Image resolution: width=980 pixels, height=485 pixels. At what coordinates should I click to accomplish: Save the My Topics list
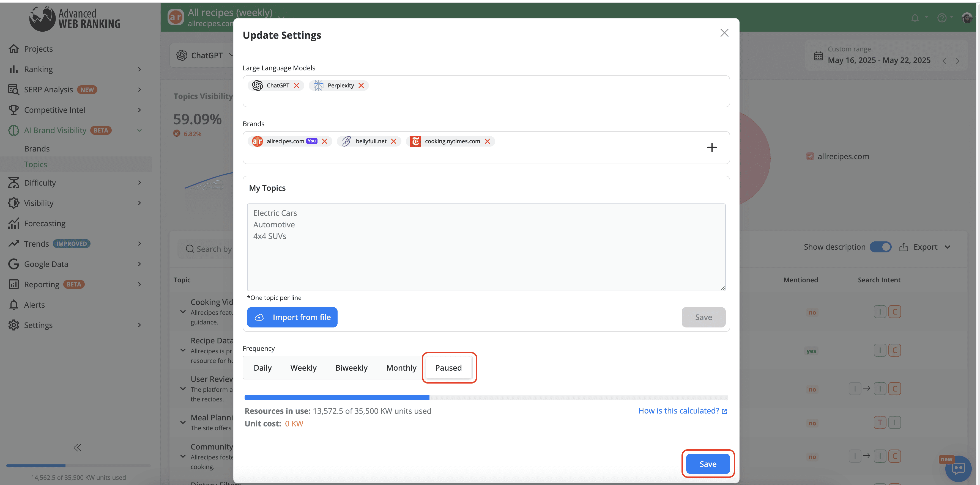point(703,317)
